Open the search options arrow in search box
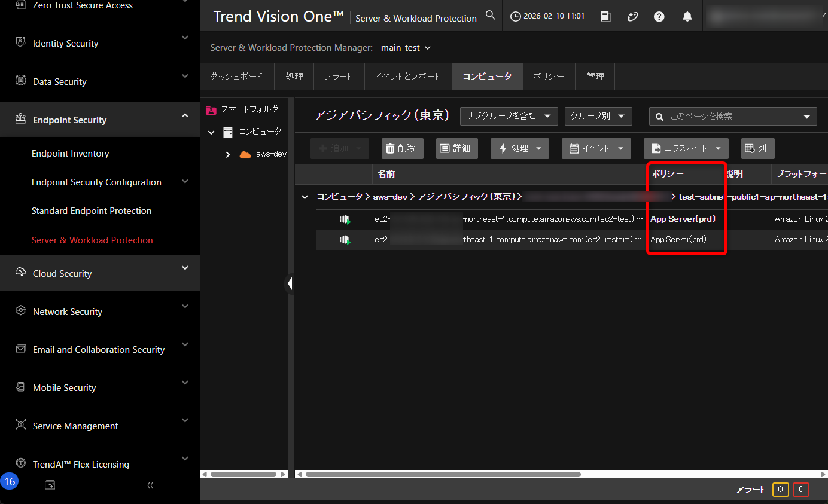 807,117
